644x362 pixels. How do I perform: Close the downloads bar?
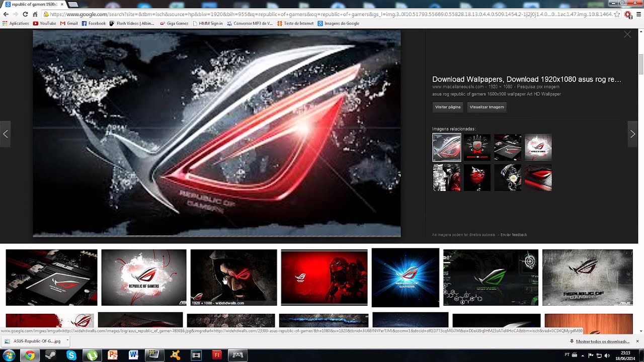click(x=637, y=341)
